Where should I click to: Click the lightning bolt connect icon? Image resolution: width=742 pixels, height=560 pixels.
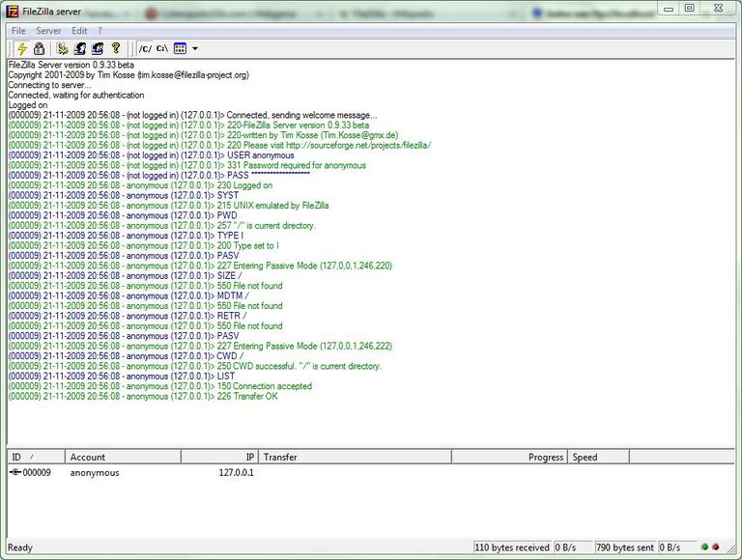[x=22, y=48]
